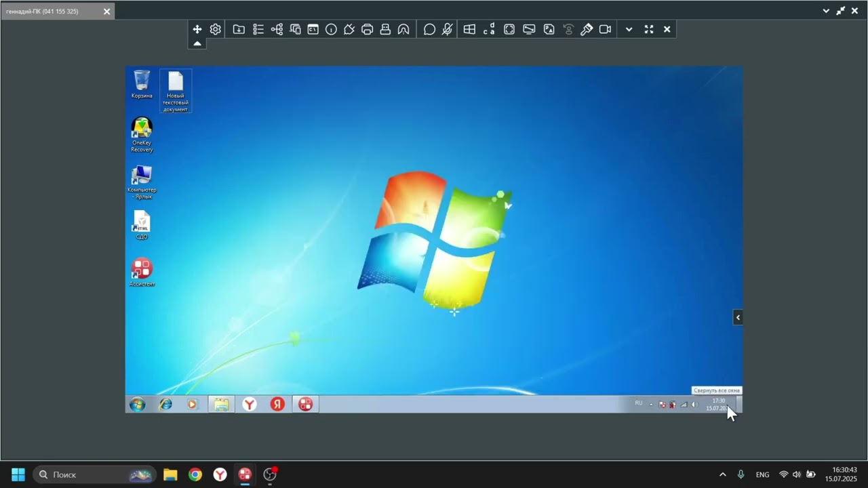This screenshot has width=868, height=488.
Task: Click network signal icon in remote tray
Action: 684,405
